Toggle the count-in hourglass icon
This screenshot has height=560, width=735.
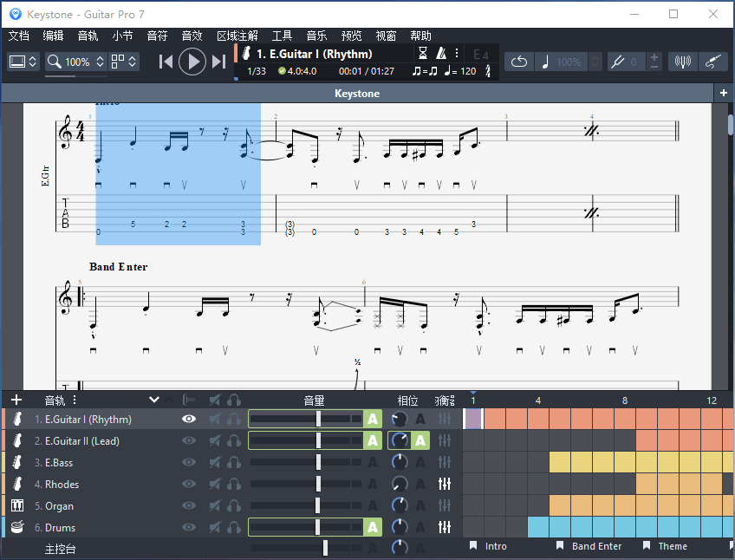coord(422,53)
